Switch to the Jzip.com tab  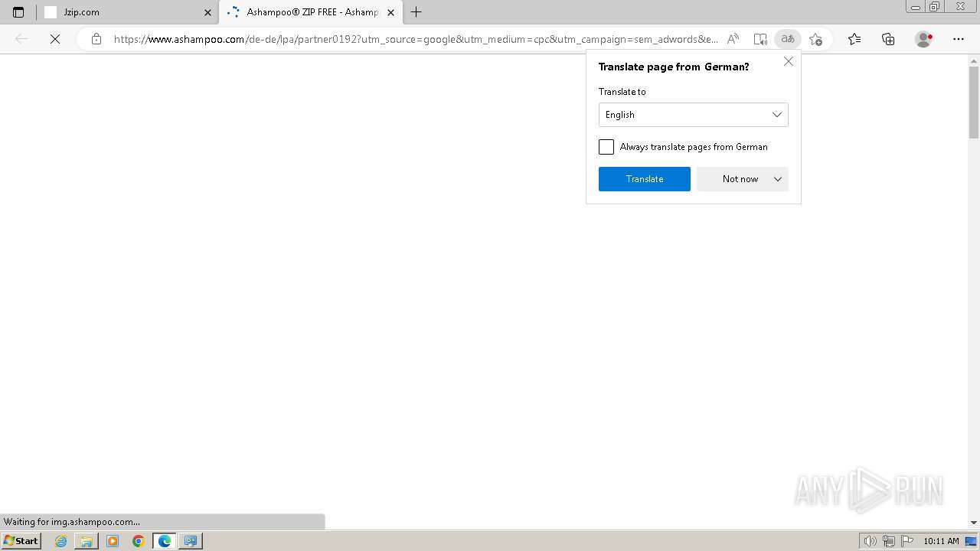[127, 12]
